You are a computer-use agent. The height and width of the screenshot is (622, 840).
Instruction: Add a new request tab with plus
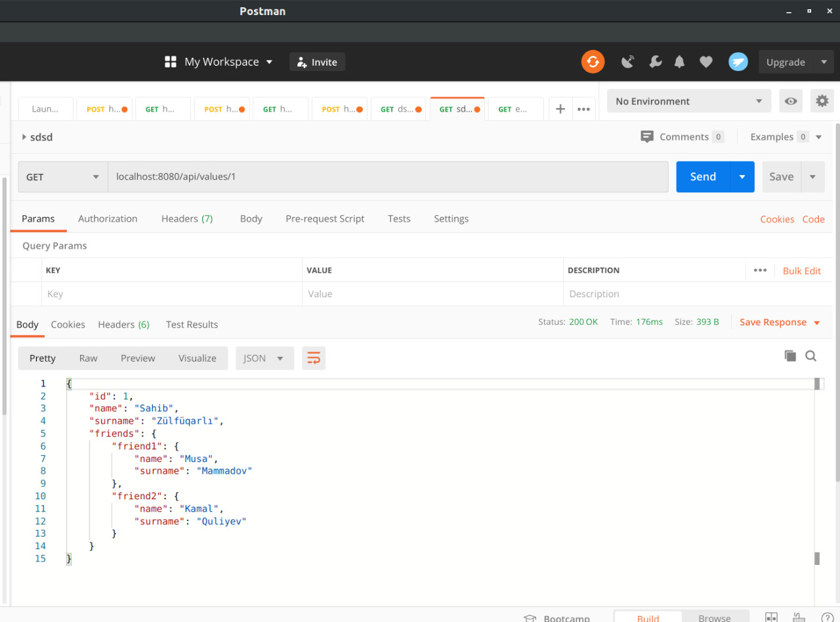(560, 109)
